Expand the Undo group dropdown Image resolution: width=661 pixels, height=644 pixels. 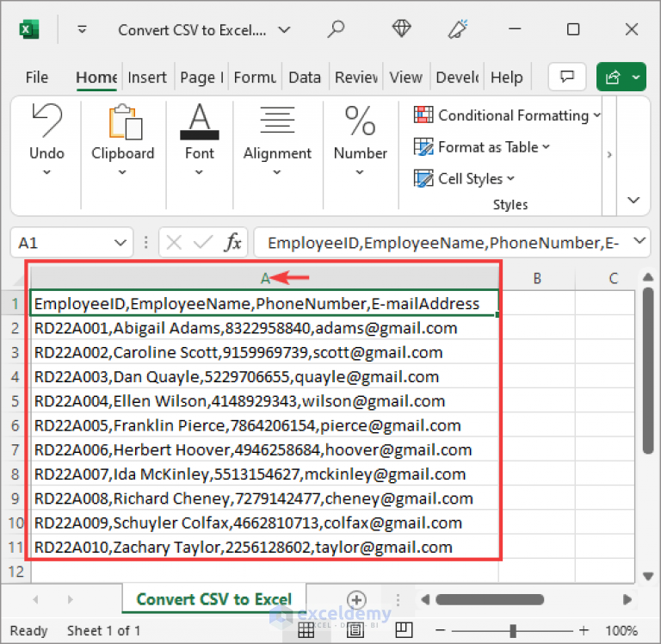tap(46, 172)
